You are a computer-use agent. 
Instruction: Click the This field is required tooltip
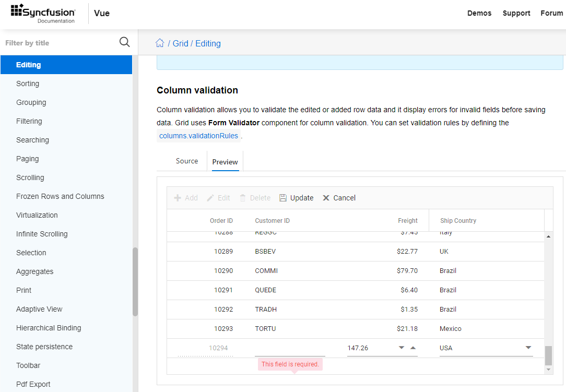(290, 364)
